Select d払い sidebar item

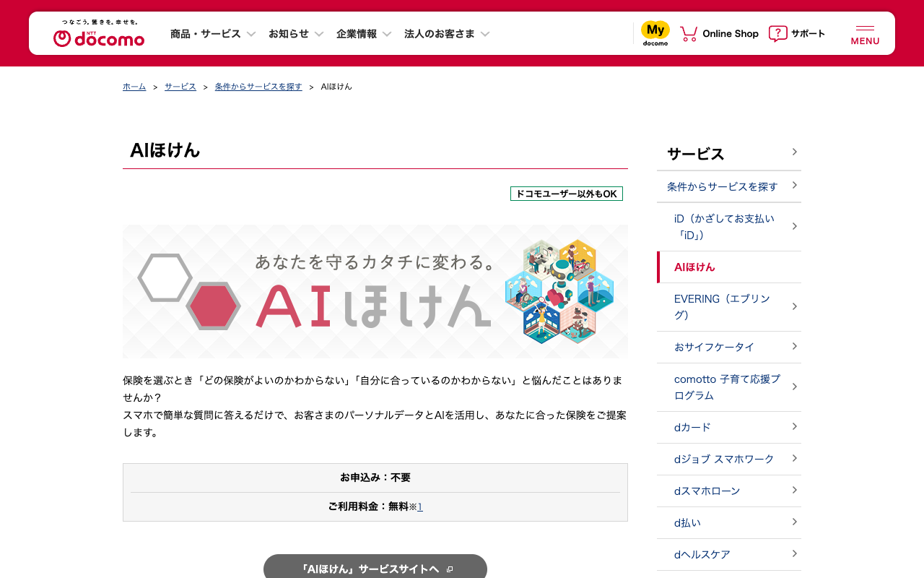pyautogui.click(x=729, y=523)
